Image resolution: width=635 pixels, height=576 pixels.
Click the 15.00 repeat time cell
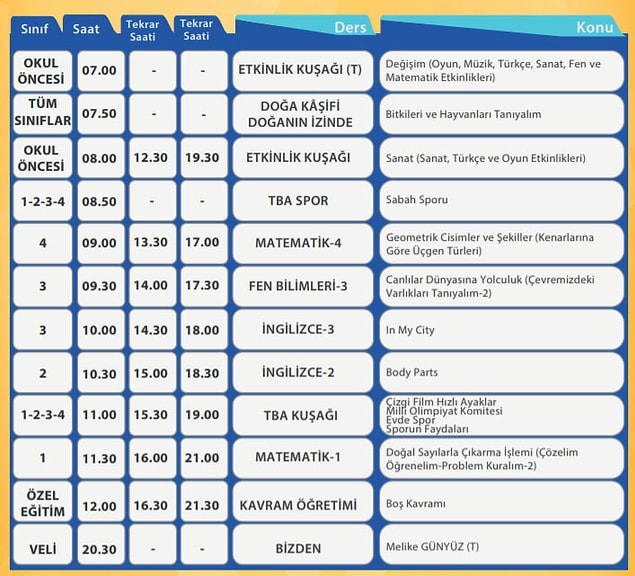153,373
